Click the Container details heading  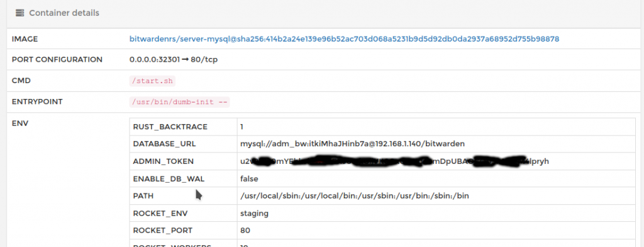point(64,13)
